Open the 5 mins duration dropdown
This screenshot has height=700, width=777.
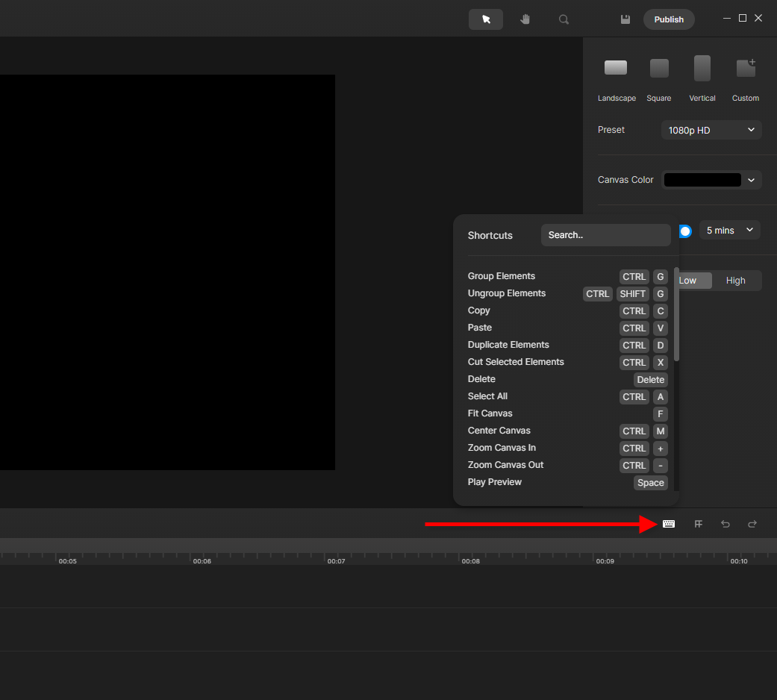pos(730,231)
